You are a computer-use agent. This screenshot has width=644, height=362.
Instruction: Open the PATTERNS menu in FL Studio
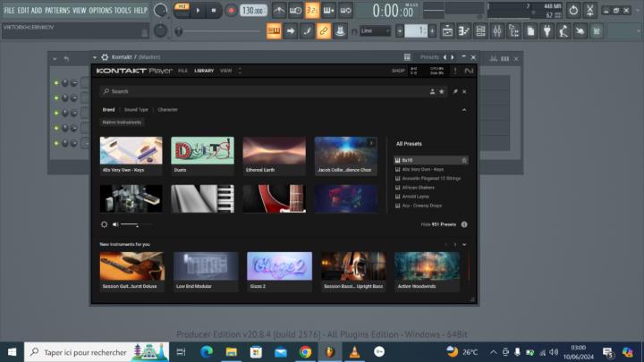(x=56, y=10)
